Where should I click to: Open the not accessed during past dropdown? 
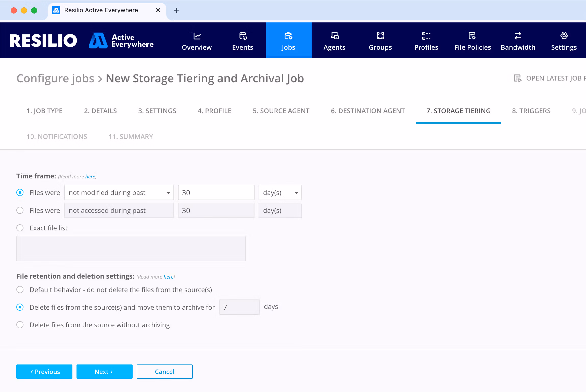point(119,210)
